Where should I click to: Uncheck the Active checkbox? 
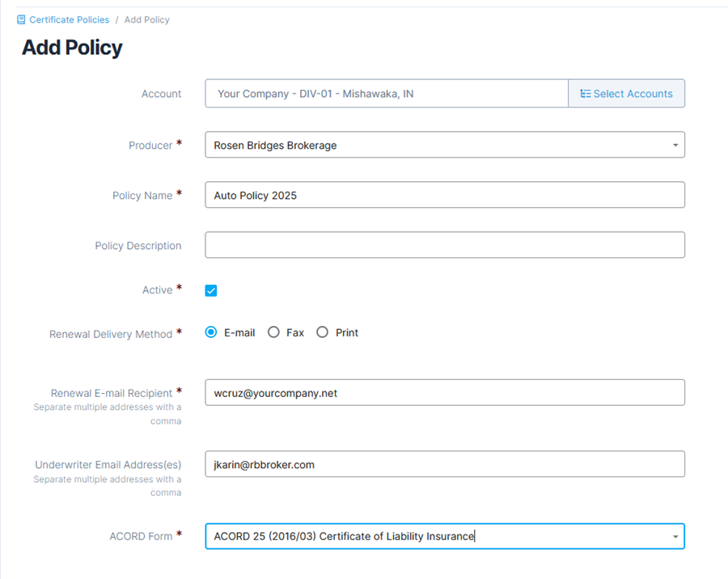211,290
